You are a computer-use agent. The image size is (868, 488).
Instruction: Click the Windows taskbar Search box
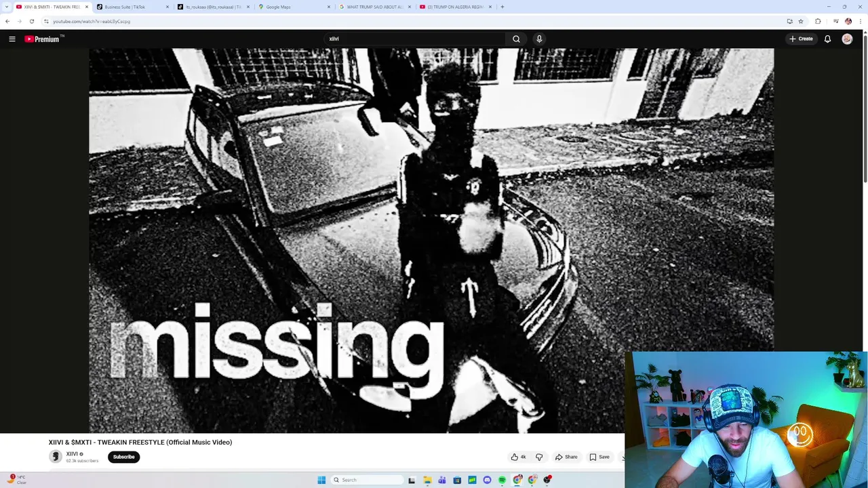pos(366,480)
